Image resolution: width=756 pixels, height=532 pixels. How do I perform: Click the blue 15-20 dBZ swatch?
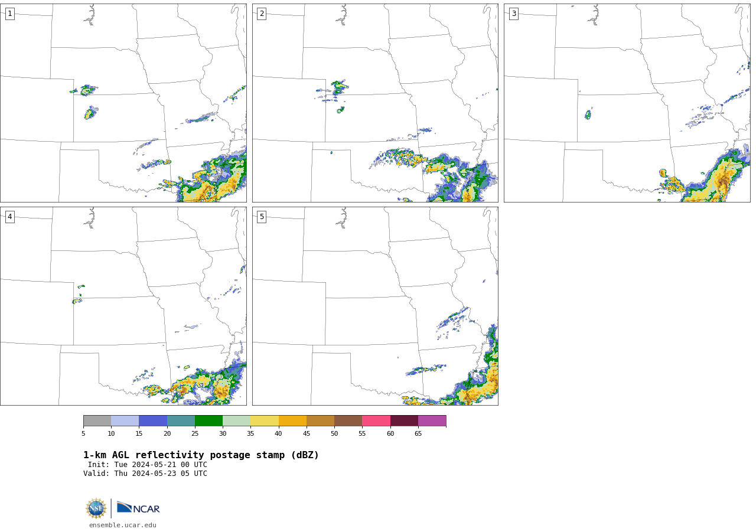[153, 420]
